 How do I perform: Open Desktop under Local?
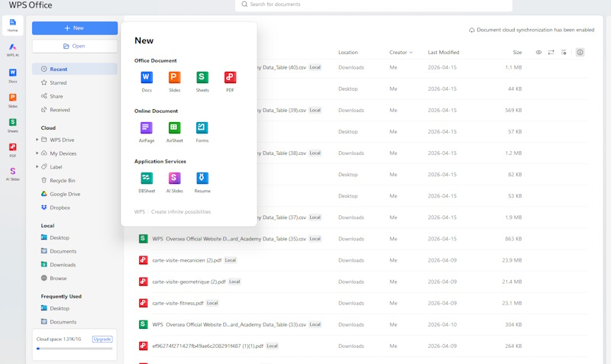[x=74, y=237]
